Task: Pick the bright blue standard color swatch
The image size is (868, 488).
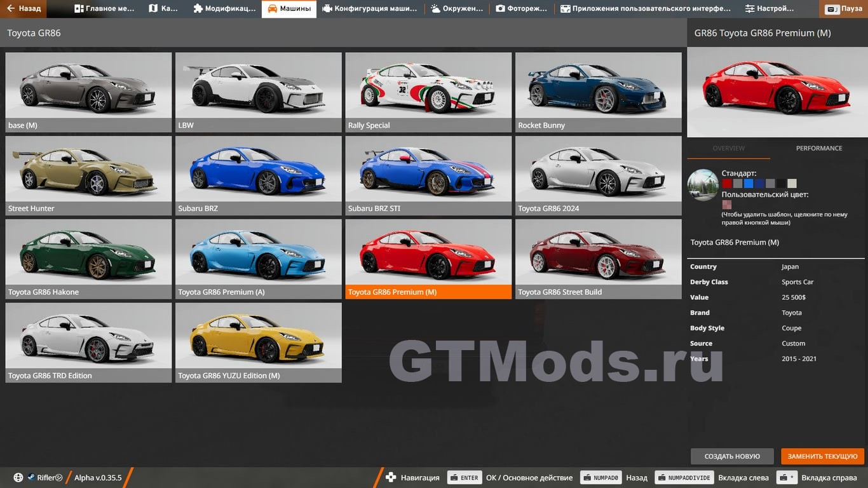Action: coord(748,184)
